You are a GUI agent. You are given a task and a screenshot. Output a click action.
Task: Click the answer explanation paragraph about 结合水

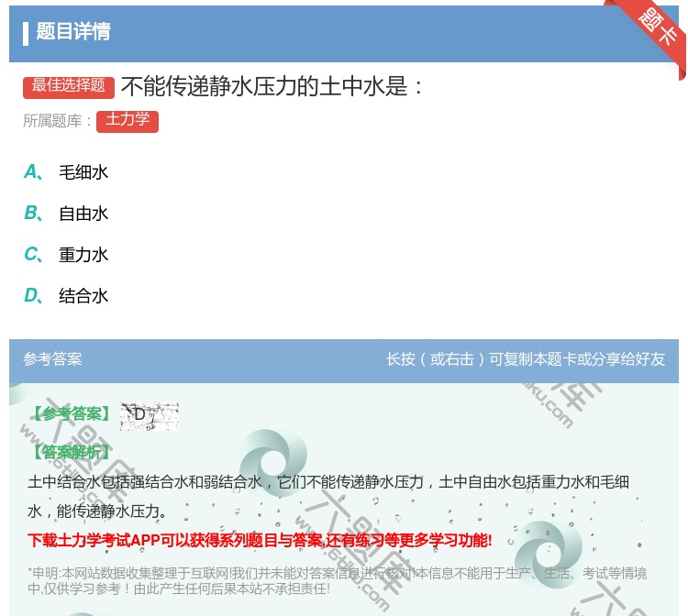(x=328, y=496)
